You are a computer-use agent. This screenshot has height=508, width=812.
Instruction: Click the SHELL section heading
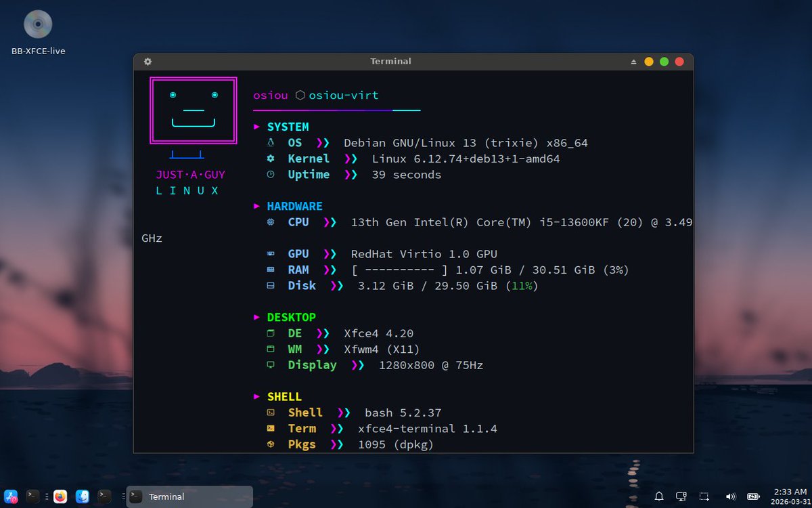tap(284, 397)
